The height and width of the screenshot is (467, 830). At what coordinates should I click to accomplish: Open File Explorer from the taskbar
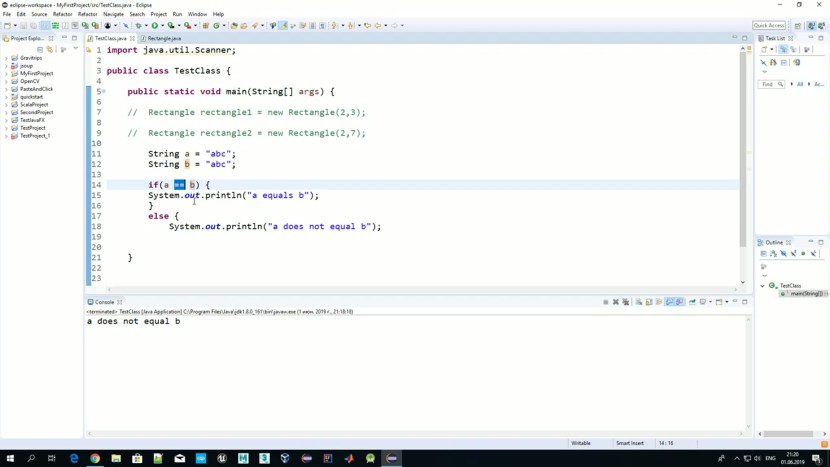pyautogui.click(x=116, y=458)
